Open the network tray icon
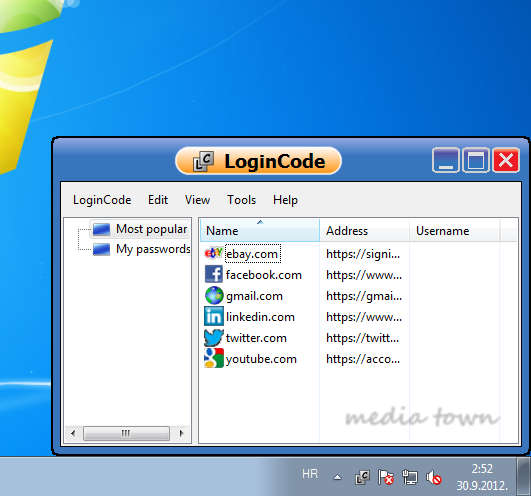 410,478
